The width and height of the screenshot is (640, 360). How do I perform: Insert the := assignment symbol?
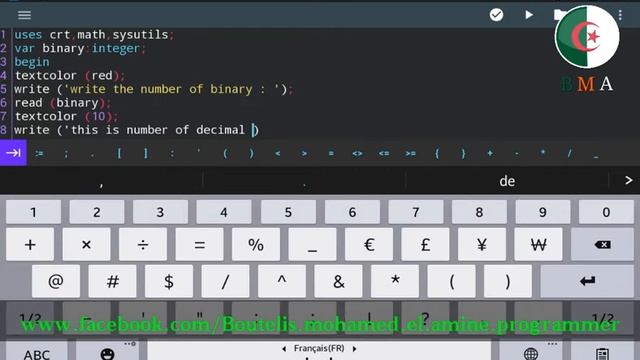click(39, 153)
